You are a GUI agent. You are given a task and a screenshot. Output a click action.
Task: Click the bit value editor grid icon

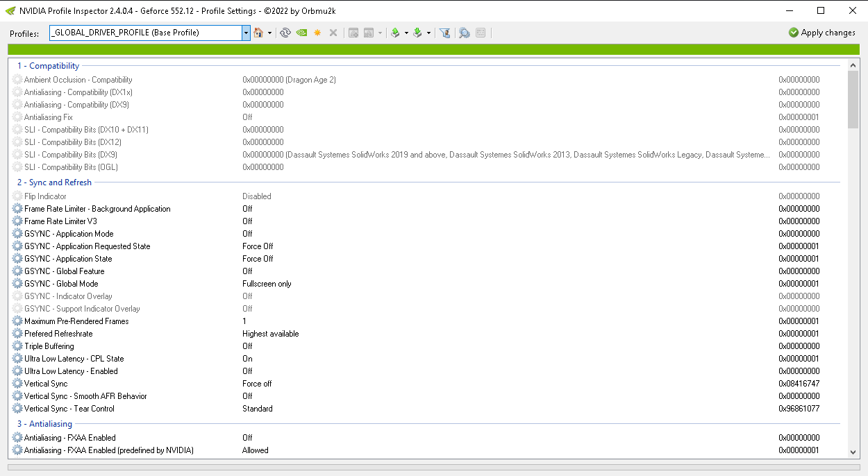[481, 33]
